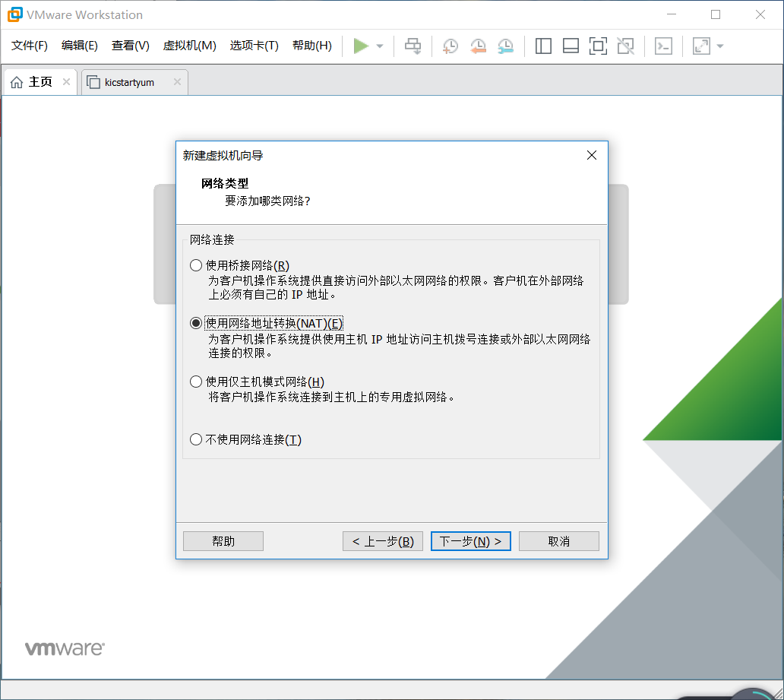Select 使用桥接网络(R) radio button

(196, 265)
